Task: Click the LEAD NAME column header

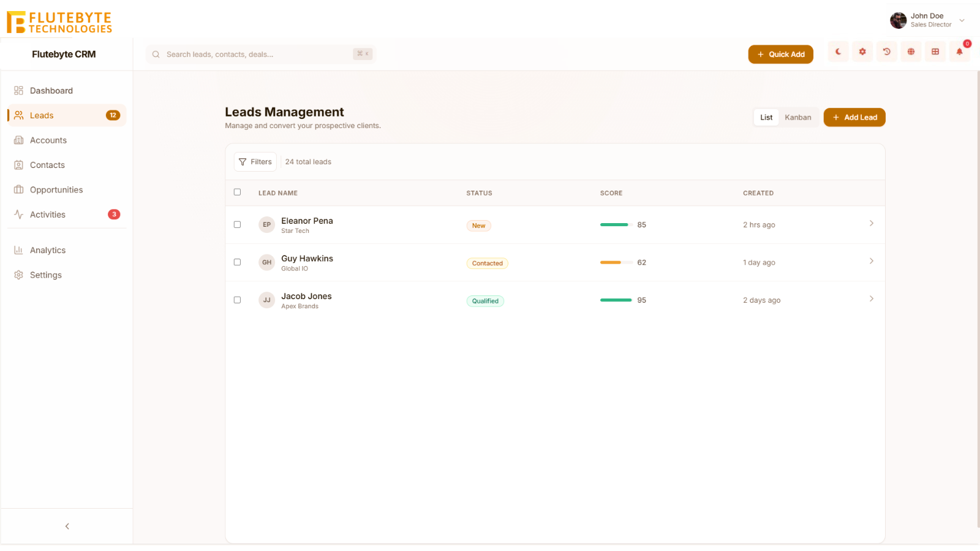Action: click(x=278, y=193)
